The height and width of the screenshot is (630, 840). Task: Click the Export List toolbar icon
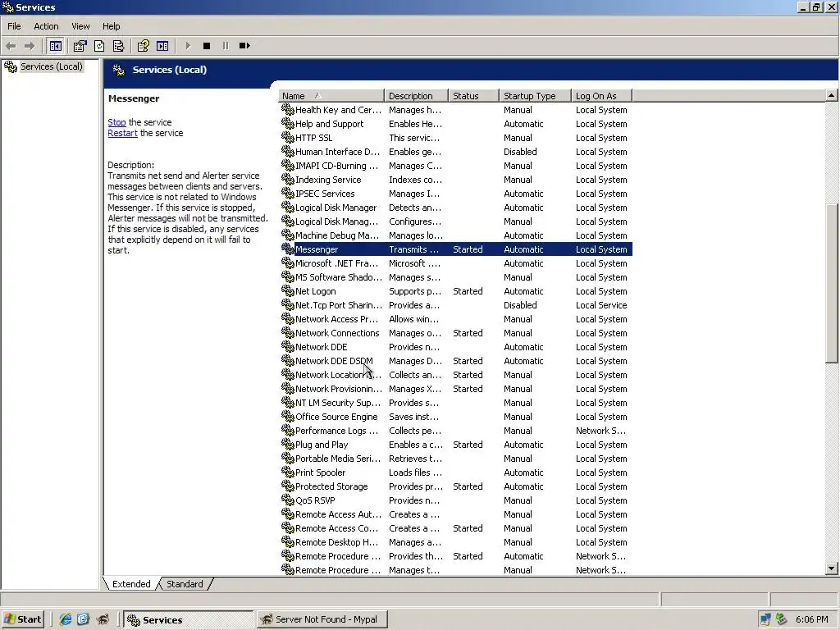click(118, 46)
